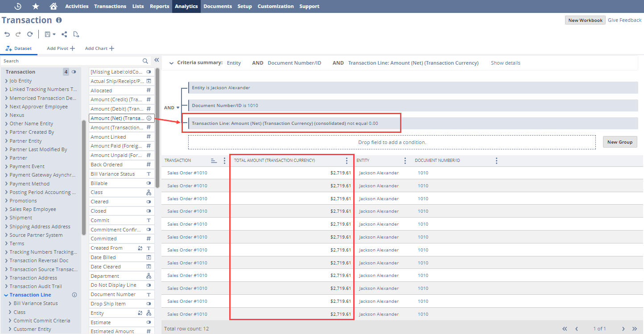644x334 pixels.
Task: Share the dataset
Action: (64, 34)
